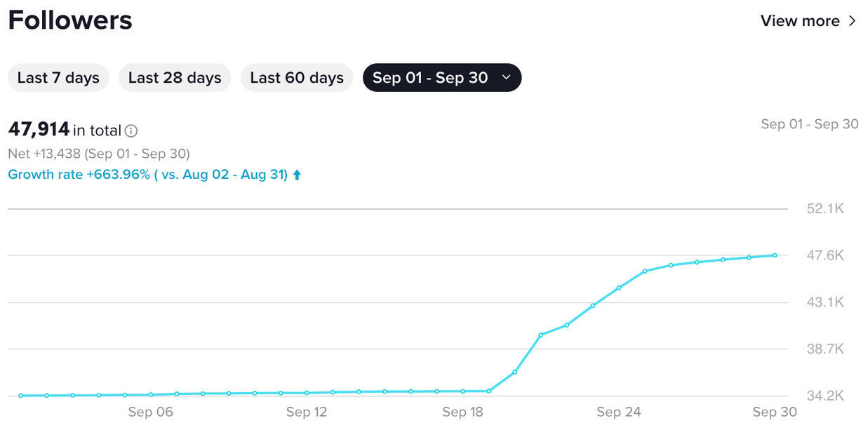Click the View more chevron arrow

pos(853,21)
